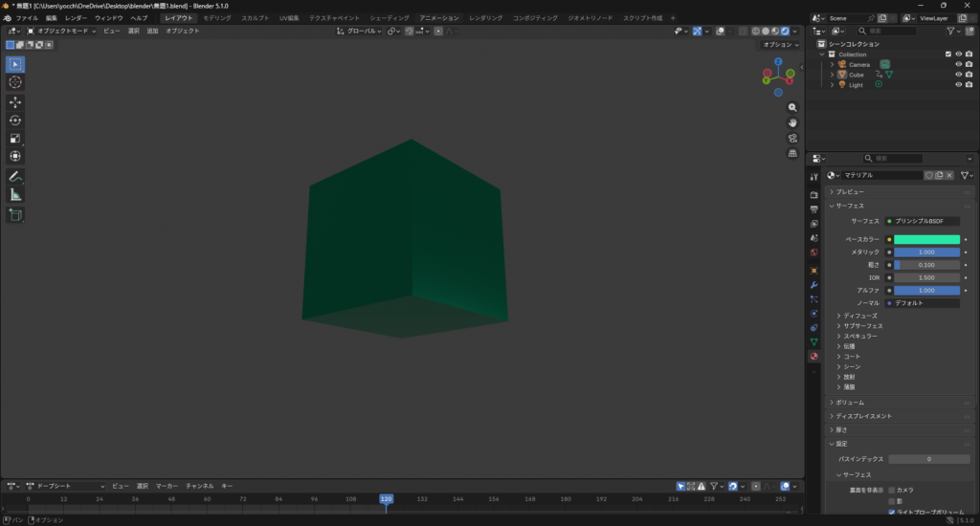Open the viewport Options button
Image resolution: width=980 pixels, height=526 pixels.
pyautogui.click(x=779, y=45)
